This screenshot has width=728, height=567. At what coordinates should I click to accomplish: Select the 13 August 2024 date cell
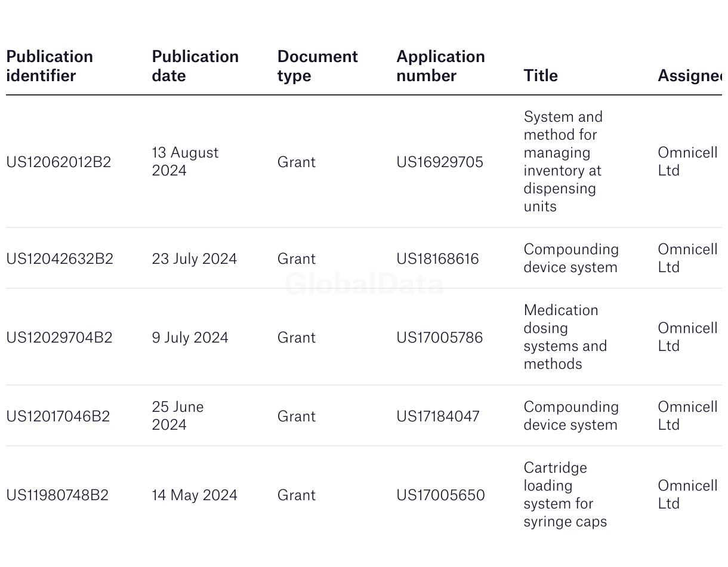tap(185, 161)
